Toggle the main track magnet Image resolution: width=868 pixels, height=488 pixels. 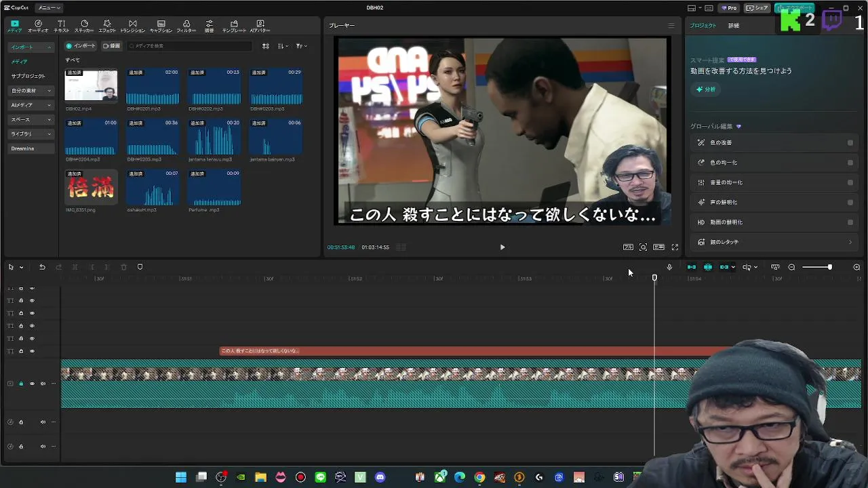691,267
